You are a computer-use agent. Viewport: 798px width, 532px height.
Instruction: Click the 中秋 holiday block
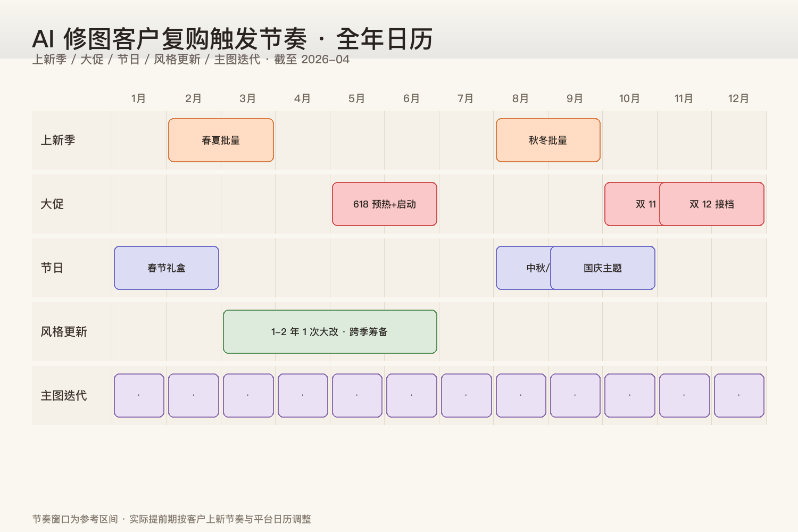[524, 268]
